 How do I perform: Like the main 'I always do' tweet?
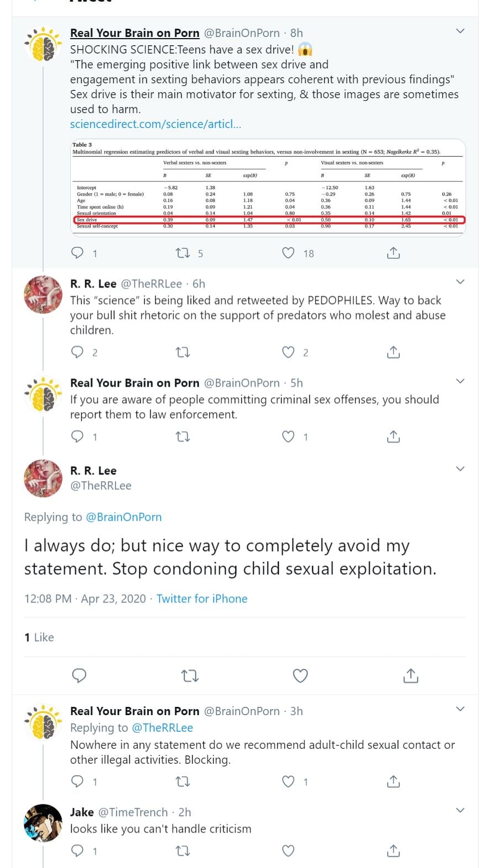[300, 675]
